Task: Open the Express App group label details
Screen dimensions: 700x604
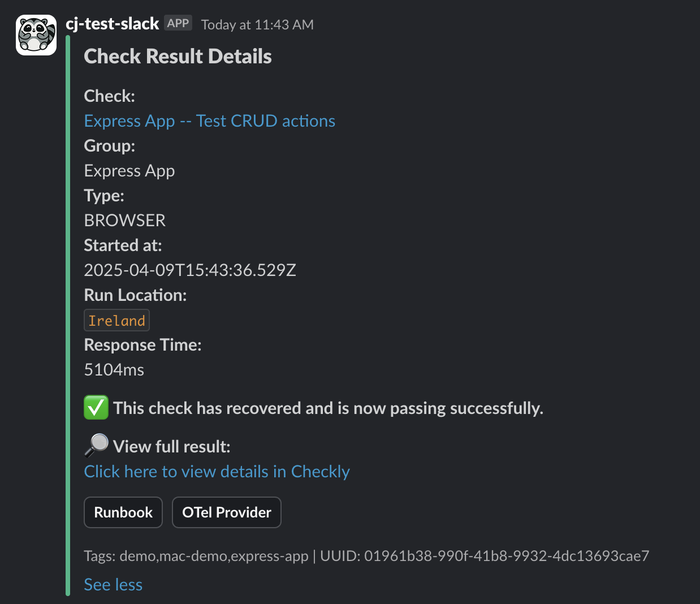Action: [x=129, y=170]
